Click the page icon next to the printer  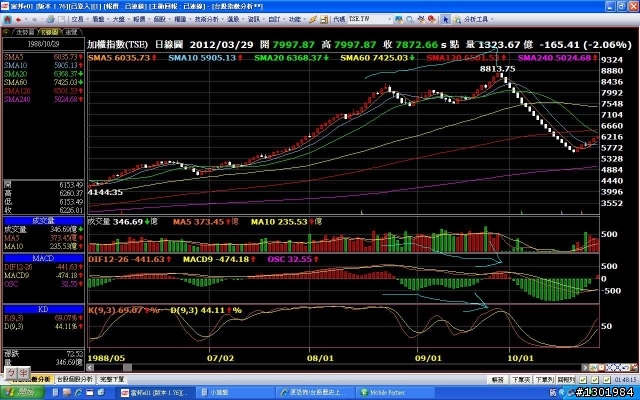tap(62, 19)
